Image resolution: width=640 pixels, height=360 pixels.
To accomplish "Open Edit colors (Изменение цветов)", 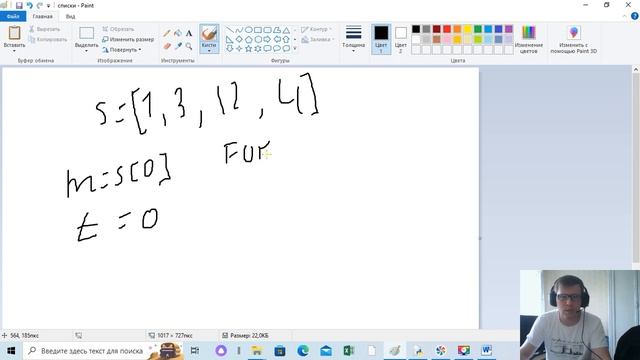I will coord(529,39).
